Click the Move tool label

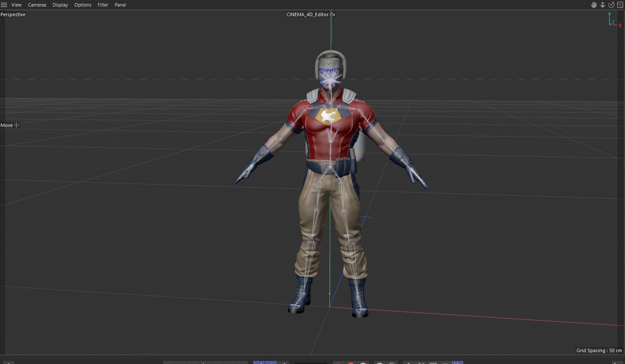(x=7, y=125)
